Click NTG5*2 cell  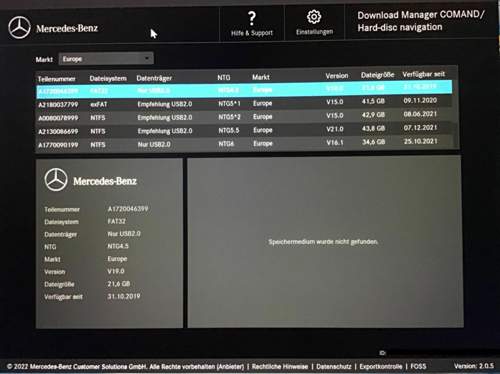point(229,117)
